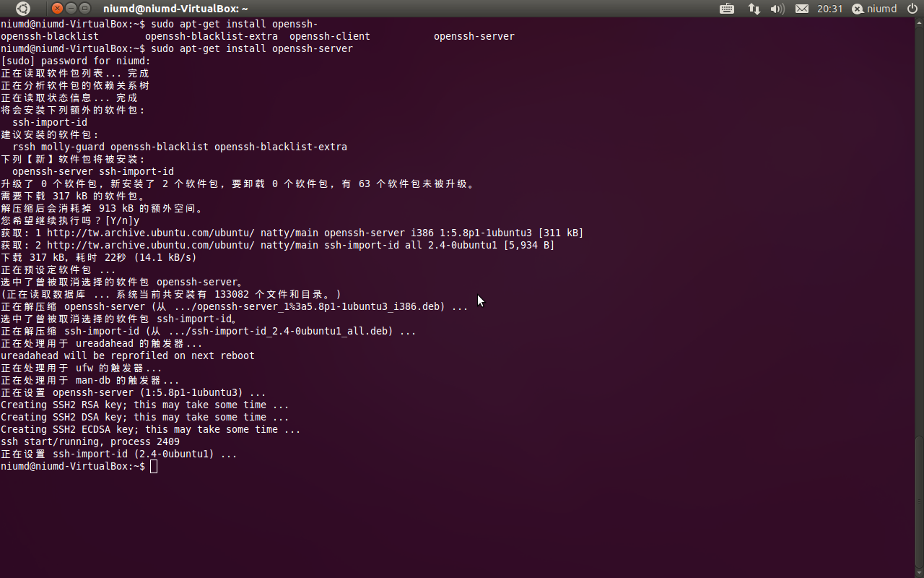Viewport: 924px width, 578px height.
Task: Click the first tw.archive.ubuntu.com URL for openssh-server
Action: [151, 233]
